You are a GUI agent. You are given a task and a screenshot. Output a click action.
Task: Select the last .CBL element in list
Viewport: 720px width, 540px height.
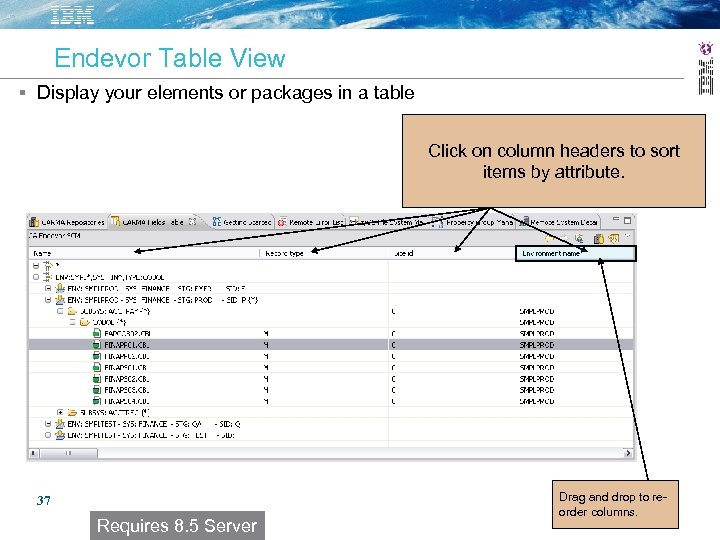pyautogui.click(x=126, y=401)
